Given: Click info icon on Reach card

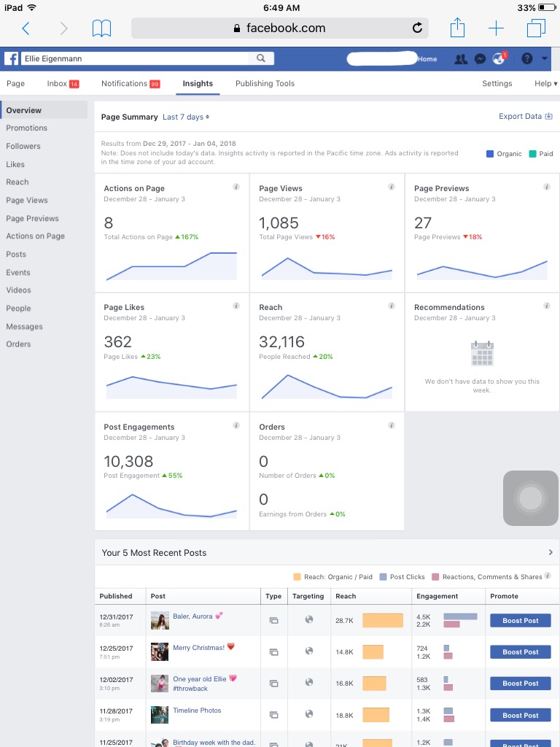Looking at the screenshot, I should pos(392,306).
